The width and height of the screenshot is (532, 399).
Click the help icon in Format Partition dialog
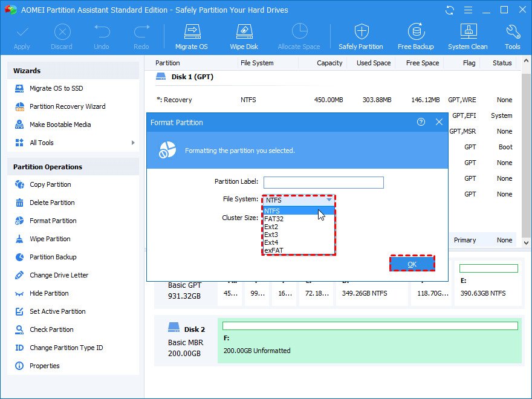coord(421,122)
